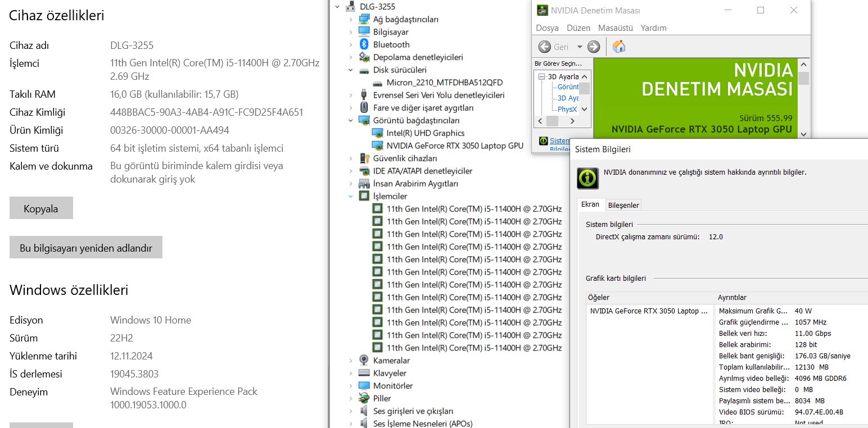The height and width of the screenshot is (428, 868).
Task: Expand Ağ bağdaştırıcıları in Device Manager
Action: coord(351,19)
